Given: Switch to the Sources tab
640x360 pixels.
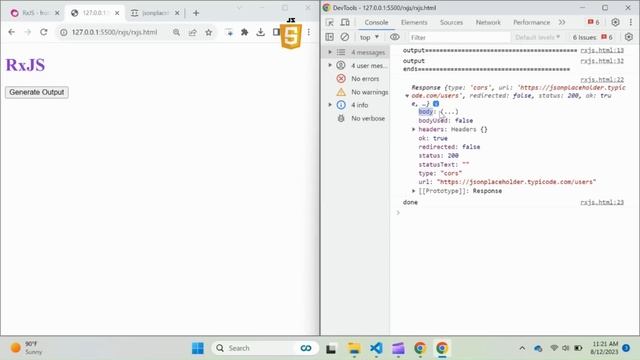Looking at the screenshot, I should (x=451, y=22).
